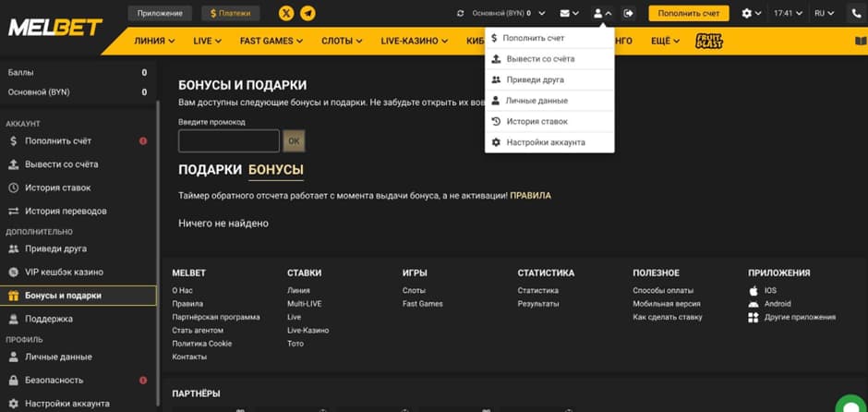Click the Приложение button
The width and height of the screenshot is (868, 412).
(160, 13)
